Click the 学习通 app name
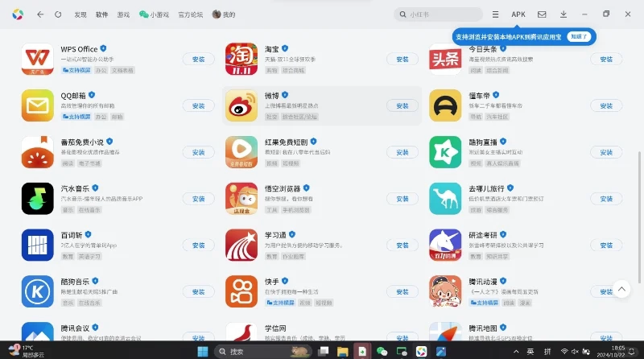The height and width of the screenshot is (359, 644). pyautogui.click(x=275, y=235)
